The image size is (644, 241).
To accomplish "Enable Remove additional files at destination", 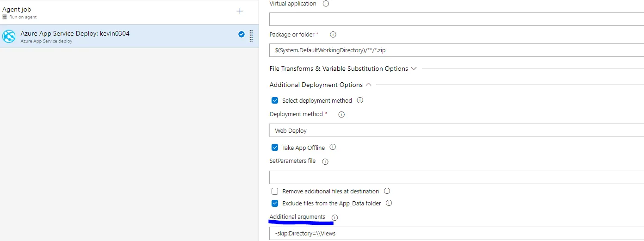I will coord(275,191).
